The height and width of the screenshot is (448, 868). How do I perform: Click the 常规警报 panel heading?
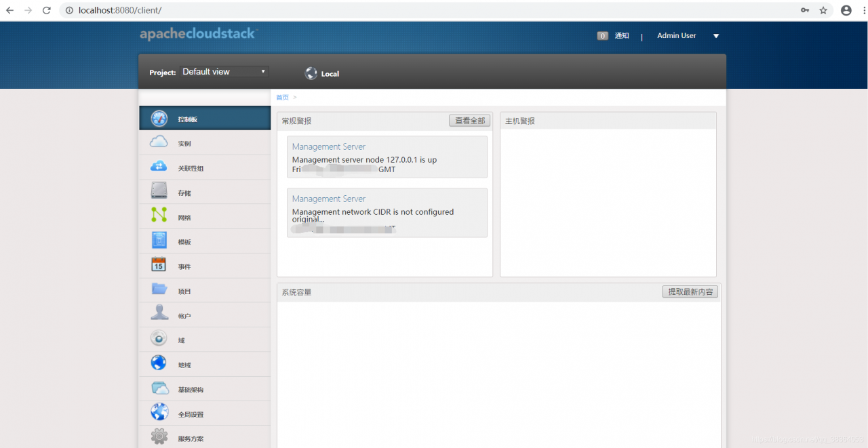tap(296, 121)
